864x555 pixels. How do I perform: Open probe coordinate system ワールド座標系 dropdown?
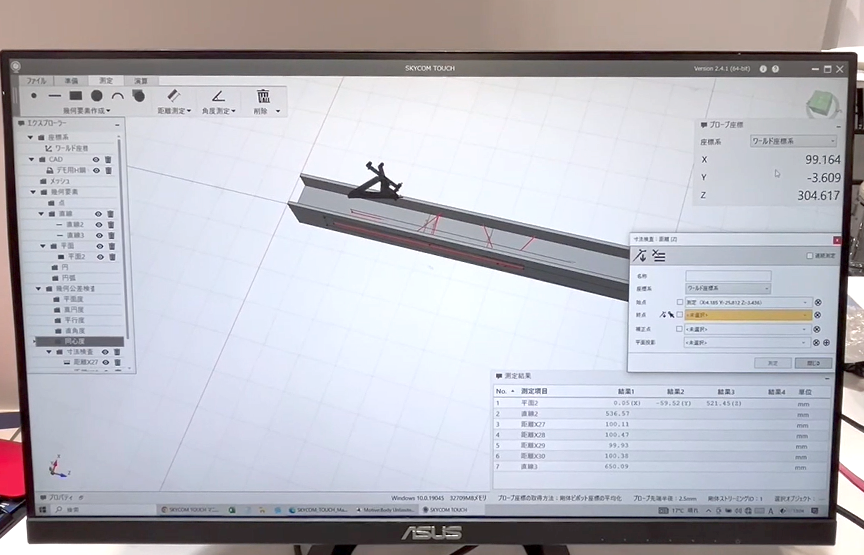pyautogui.click(x=793, y=141)
